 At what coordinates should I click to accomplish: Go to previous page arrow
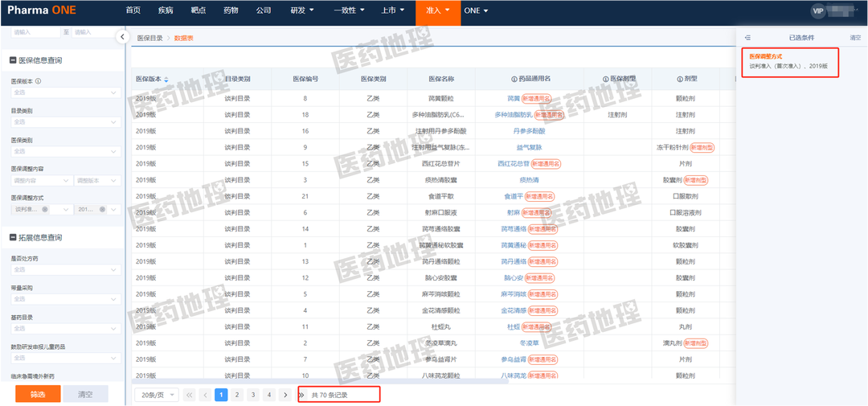point(206,395)
